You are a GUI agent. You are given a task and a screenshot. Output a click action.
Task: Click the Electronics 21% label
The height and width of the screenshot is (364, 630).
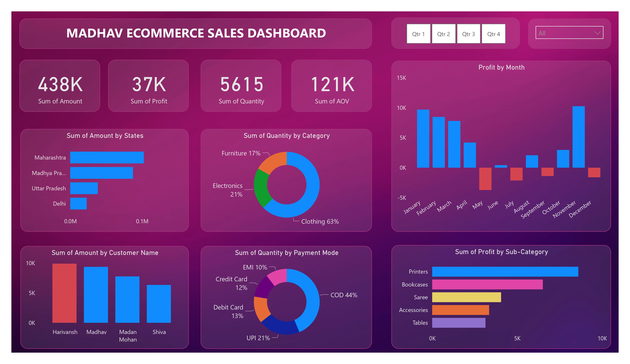click(228, 190)
